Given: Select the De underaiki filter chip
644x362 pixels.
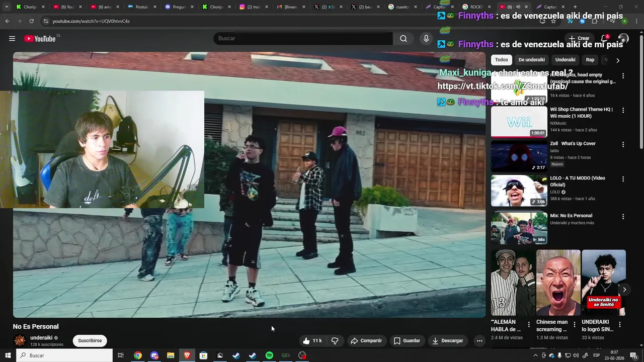Looking at the screenshot, I should coord(531,60).
